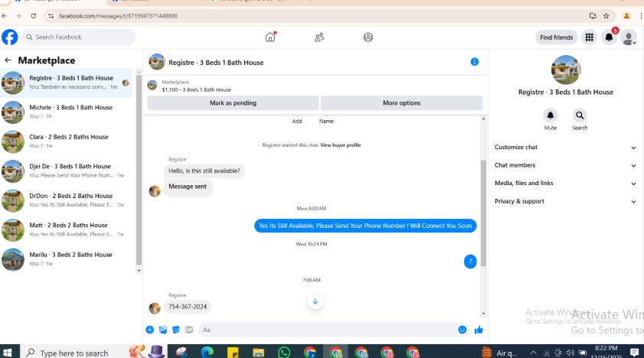This screenshot has height=358, width=644.
Task: Open Michele 3 Beds 1 Bath chat
Action: coord(67,112)
